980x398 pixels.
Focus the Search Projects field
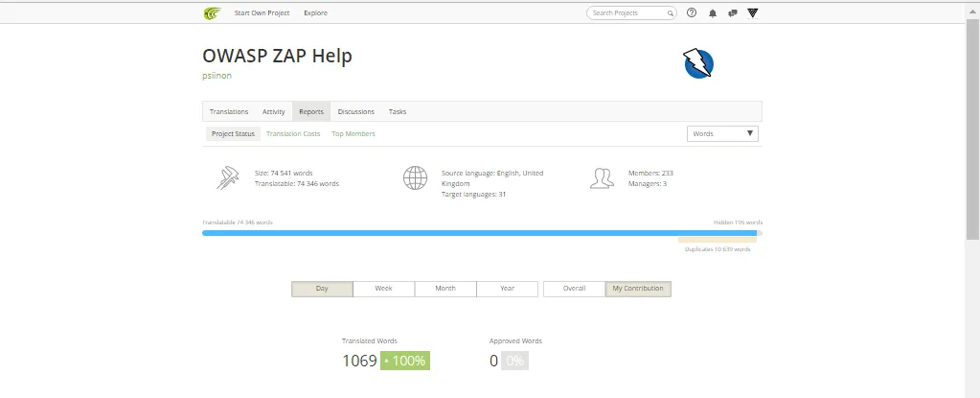point(631,13)
